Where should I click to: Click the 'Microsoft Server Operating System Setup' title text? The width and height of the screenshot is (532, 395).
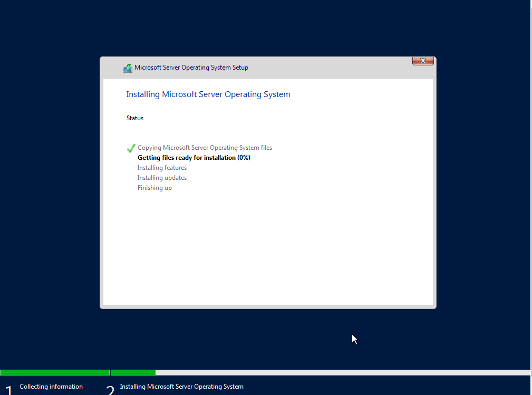(x=191, y=68)
